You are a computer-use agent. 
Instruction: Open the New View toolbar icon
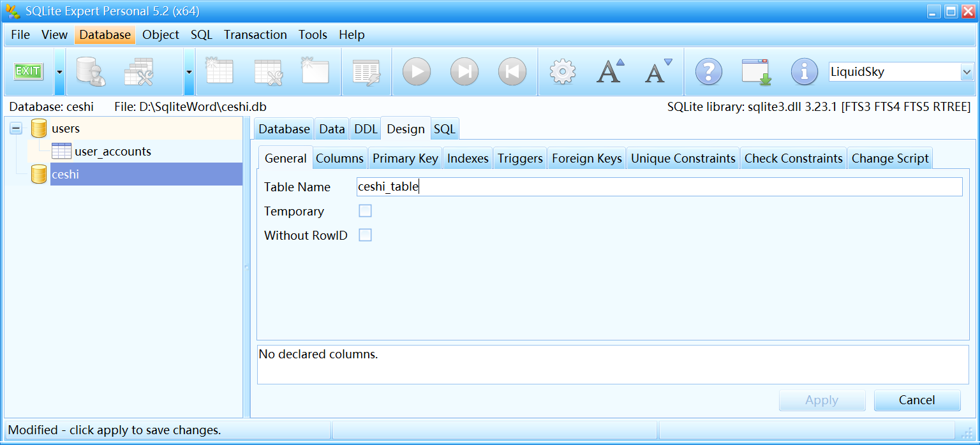click(x=314, y=71)
